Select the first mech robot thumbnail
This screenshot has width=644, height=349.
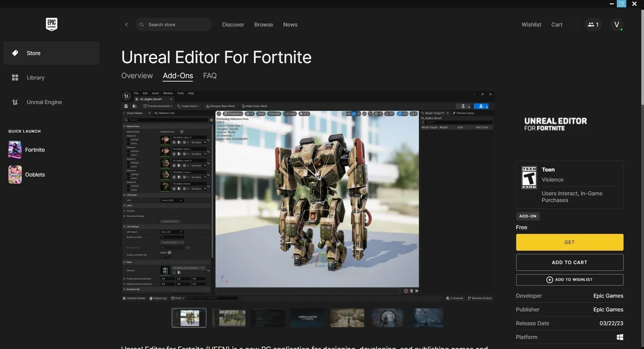tap(189, 318)
